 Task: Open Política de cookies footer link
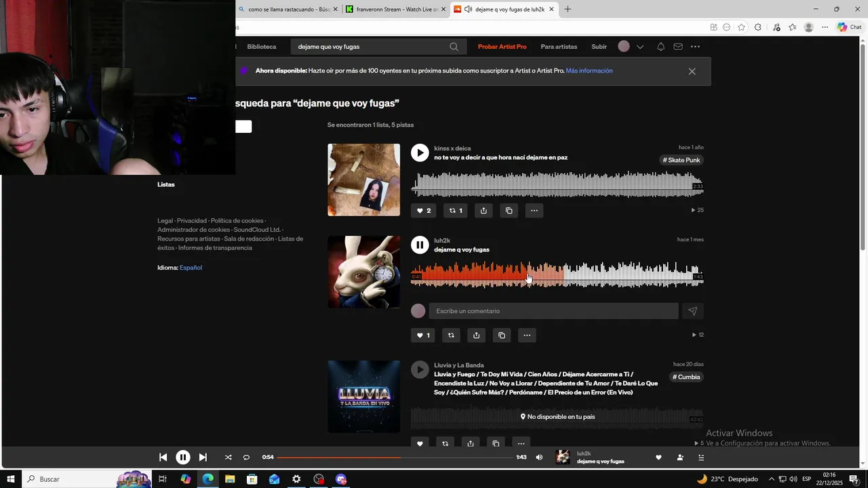coord(237,221)
